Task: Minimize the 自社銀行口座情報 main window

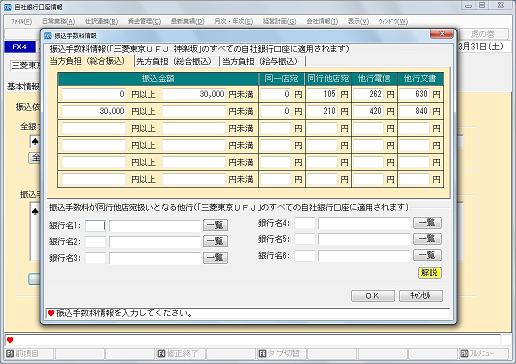Action: tap(469, 6)
